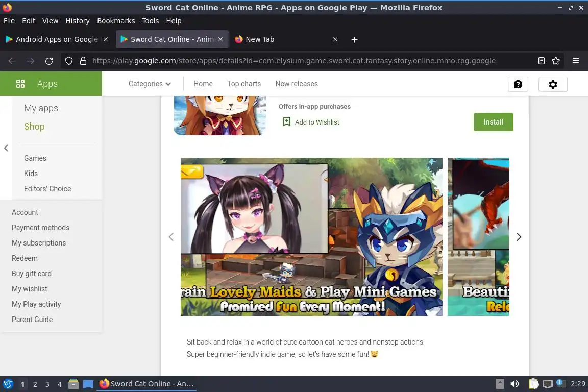Click the Apps grid icon

(20, 84)
